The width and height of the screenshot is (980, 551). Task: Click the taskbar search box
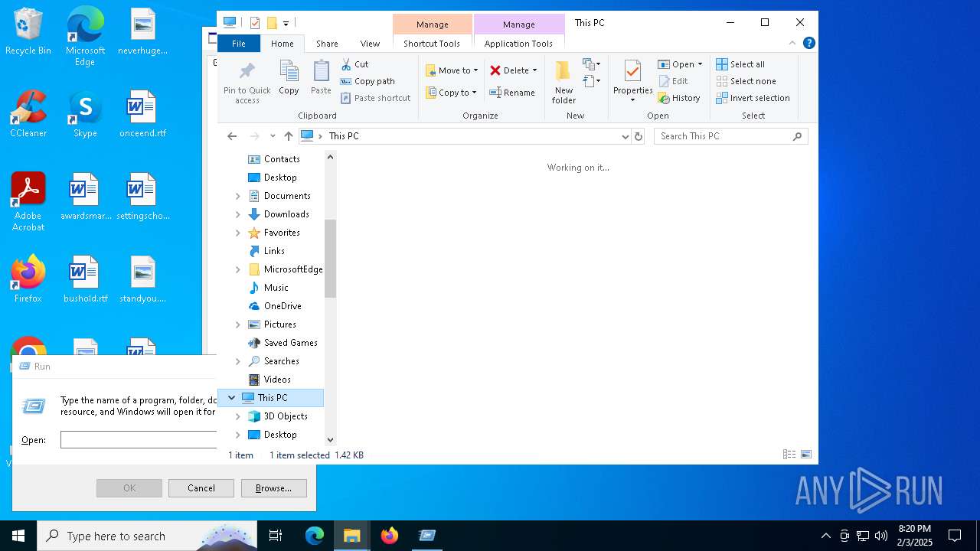click(x=147, y=536)
